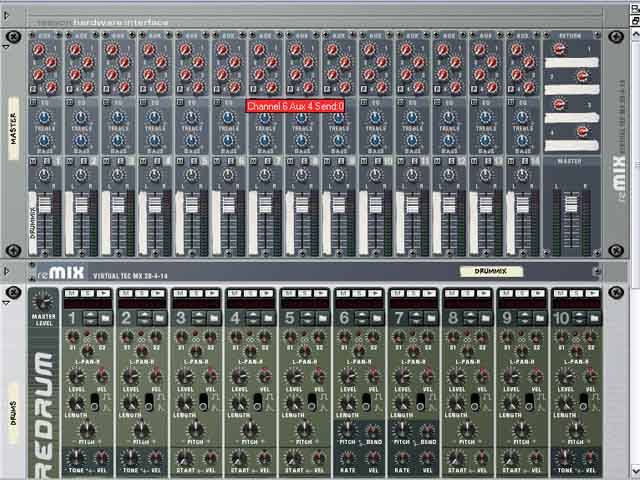Click the rack scrollbar up arrow
The image size is (640, 480).
tap(636, 34)
